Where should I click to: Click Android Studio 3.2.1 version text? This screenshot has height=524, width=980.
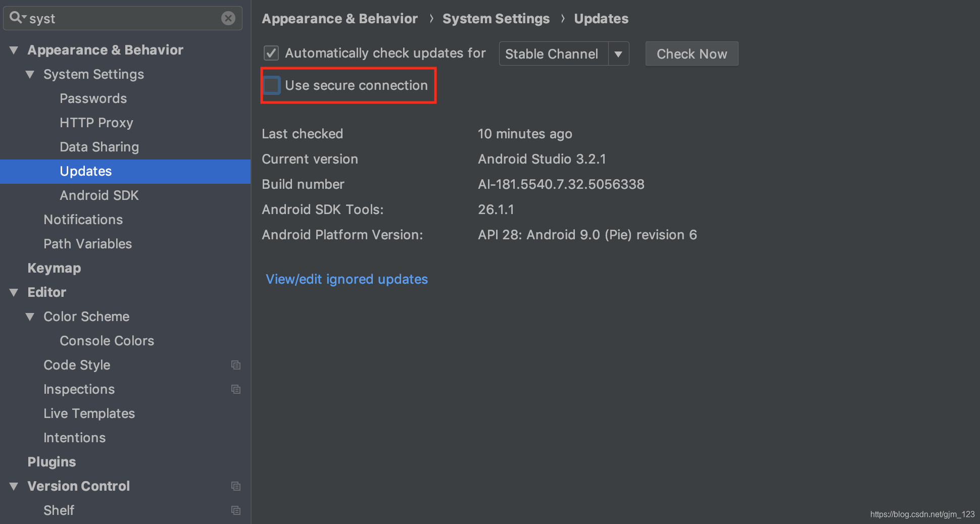(542, 159)
